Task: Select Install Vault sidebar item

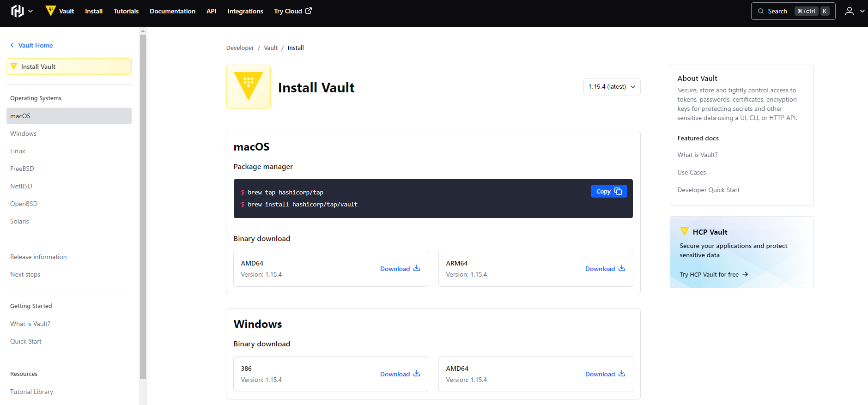Action: [69, 66]
